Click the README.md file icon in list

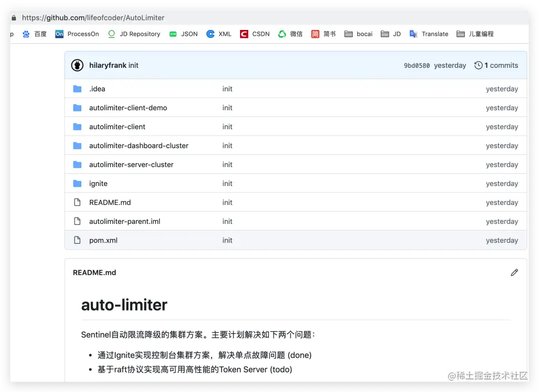point(77,202)
